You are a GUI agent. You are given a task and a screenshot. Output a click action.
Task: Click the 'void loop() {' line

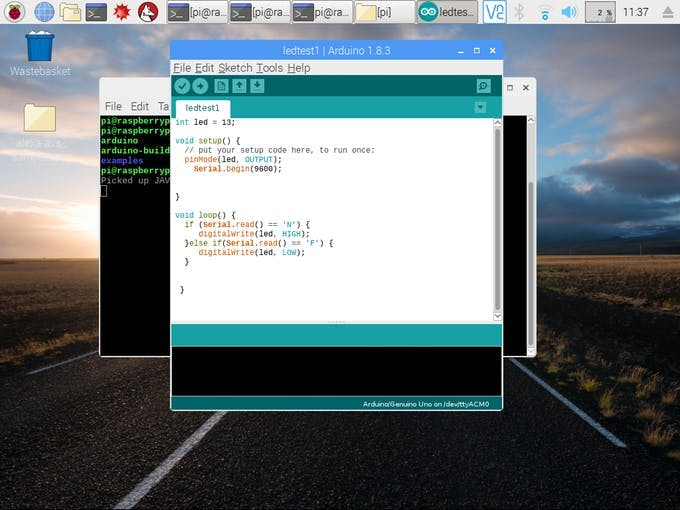(206, 215)
